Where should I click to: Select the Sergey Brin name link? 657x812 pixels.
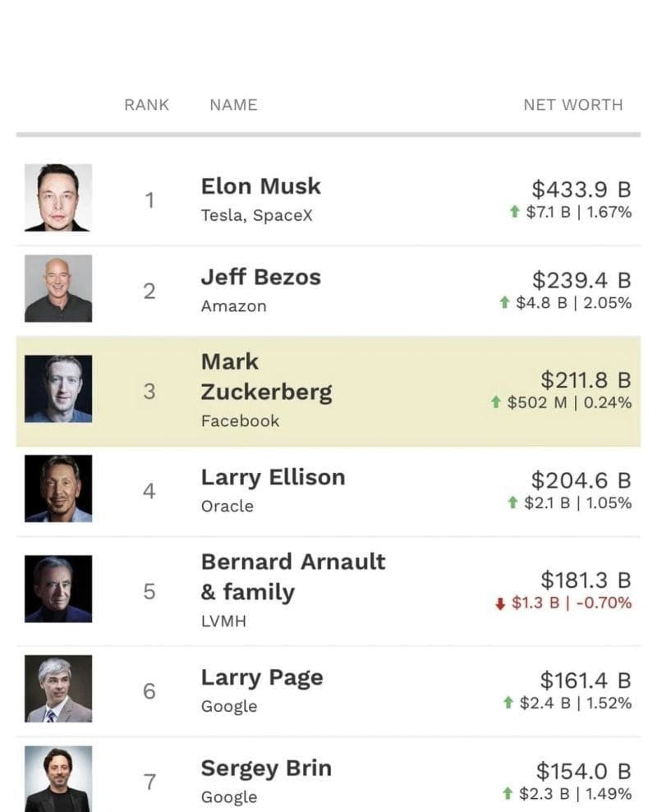(x=266, y=768)
